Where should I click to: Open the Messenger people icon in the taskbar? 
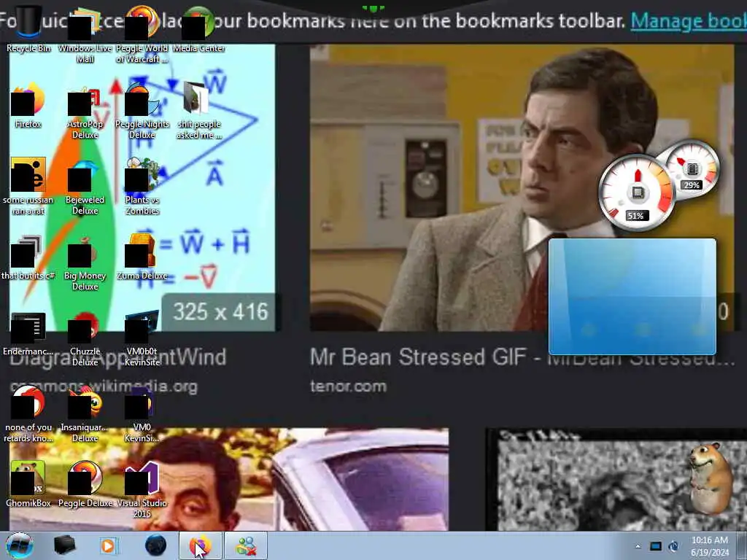pos(246,545)
